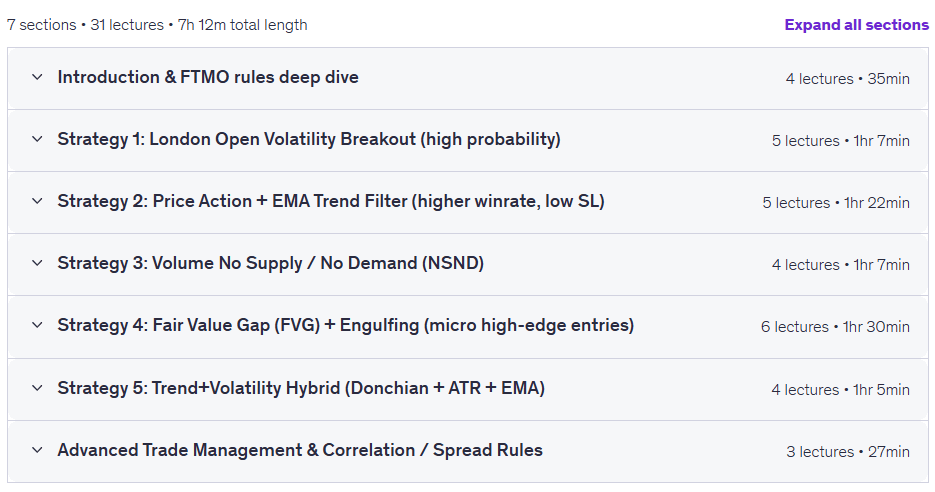Expand chevron beside Strategy 5 Trend+Volatility Hybrid
Image resolution: width=935 pixels, height=492 pixels.
click(x=37, y=388)
